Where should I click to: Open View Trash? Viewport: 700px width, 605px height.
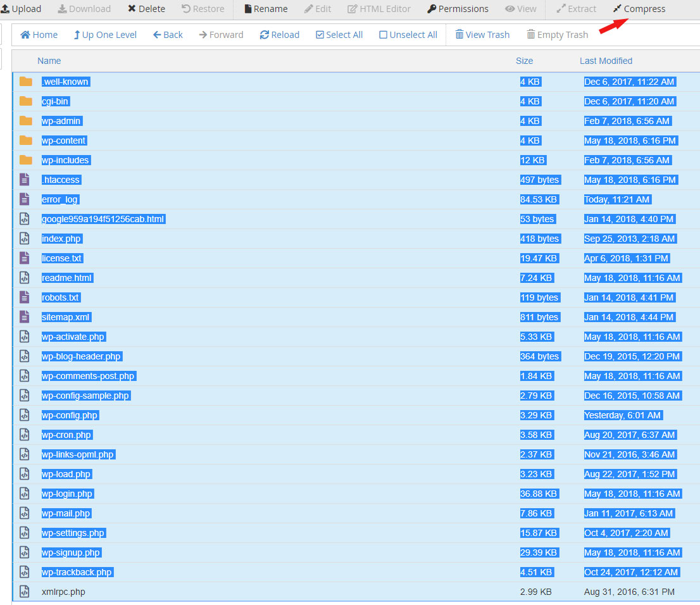point(482,35)
